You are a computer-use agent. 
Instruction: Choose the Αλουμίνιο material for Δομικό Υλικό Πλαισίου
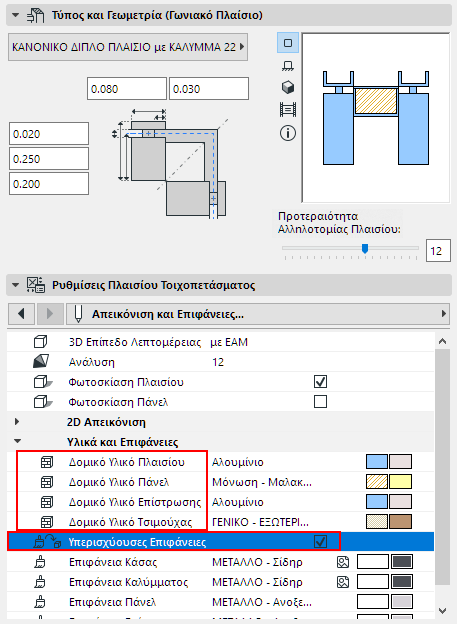click(238, 462)
